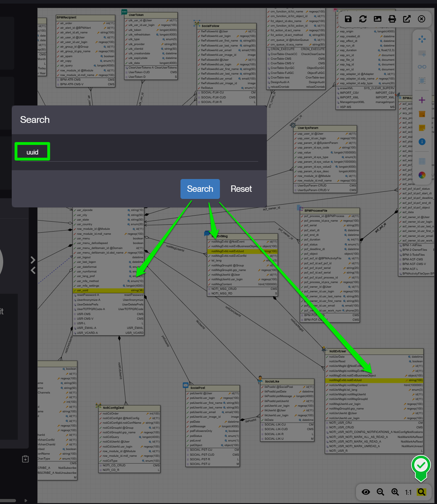The width and height of the screenshot is (437, 504).
Task: Close the modeler with the circled X
Action: (421, 19)
